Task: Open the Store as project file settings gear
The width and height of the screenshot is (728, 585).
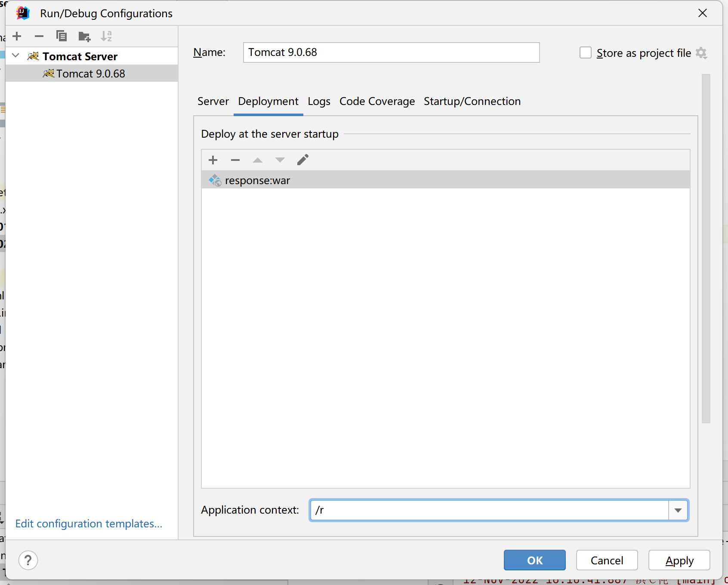Action: tap(701, 53)
